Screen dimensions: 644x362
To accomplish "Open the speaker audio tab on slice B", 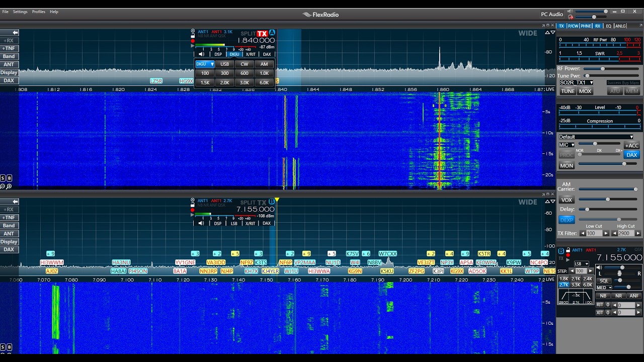I will tap(201, 223).
